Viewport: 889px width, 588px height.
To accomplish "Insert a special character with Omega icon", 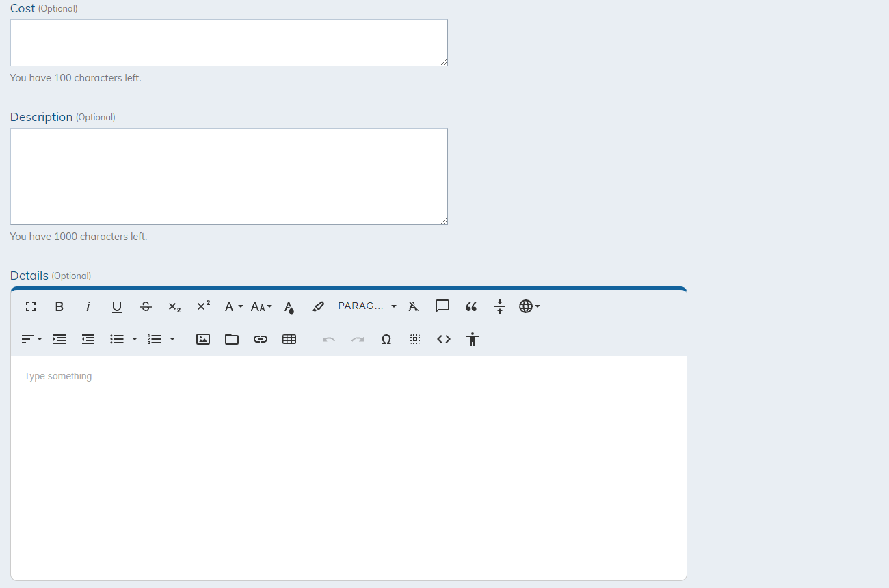I will pyautogui.click(x=386, y=339).
